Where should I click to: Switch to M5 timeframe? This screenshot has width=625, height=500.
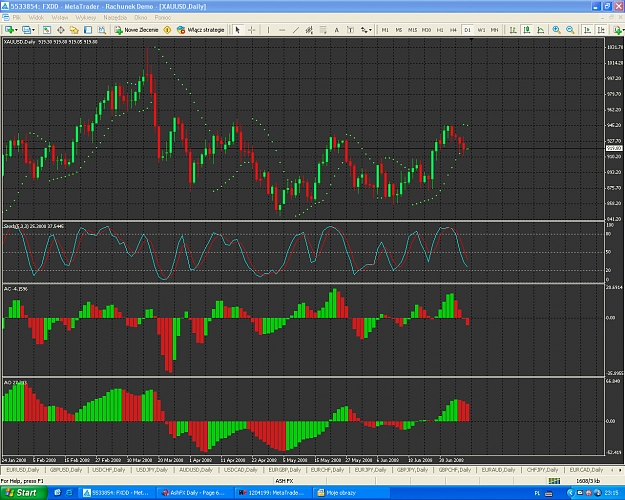tap(399, 30)
